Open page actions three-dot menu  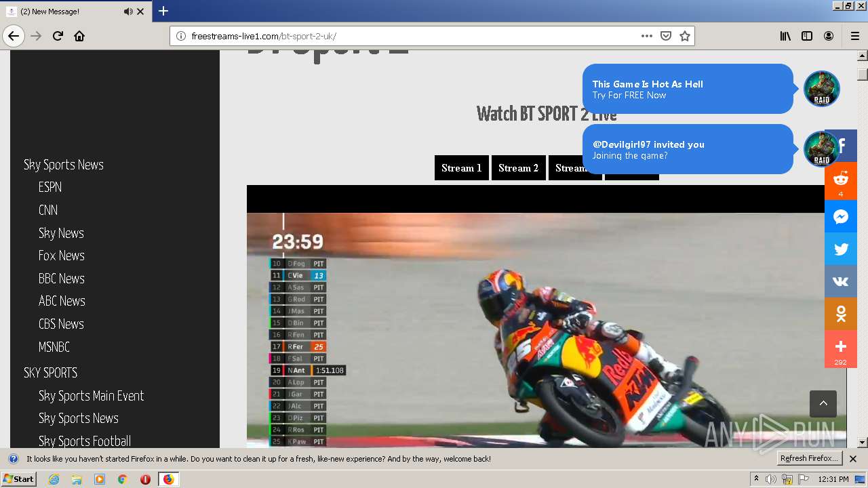pyautogui.click(x=647, y=36)
